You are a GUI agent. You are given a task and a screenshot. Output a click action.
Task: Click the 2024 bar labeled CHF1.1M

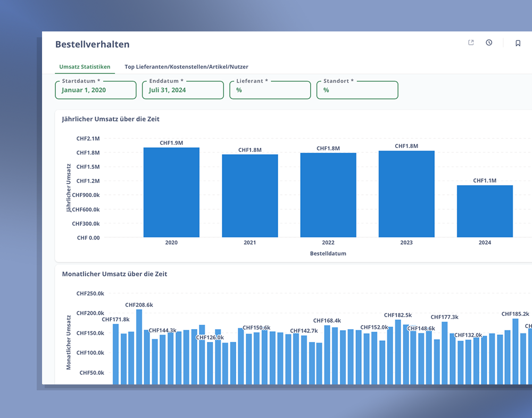(x=485, y=211)
